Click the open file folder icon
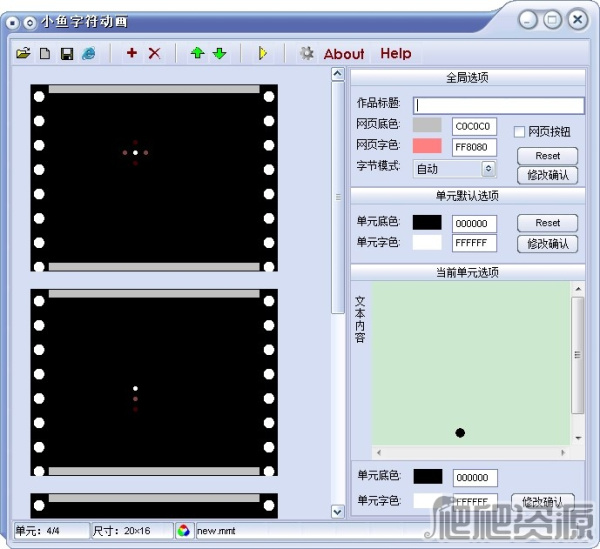 pyautogui.click(x=23, y=54)
